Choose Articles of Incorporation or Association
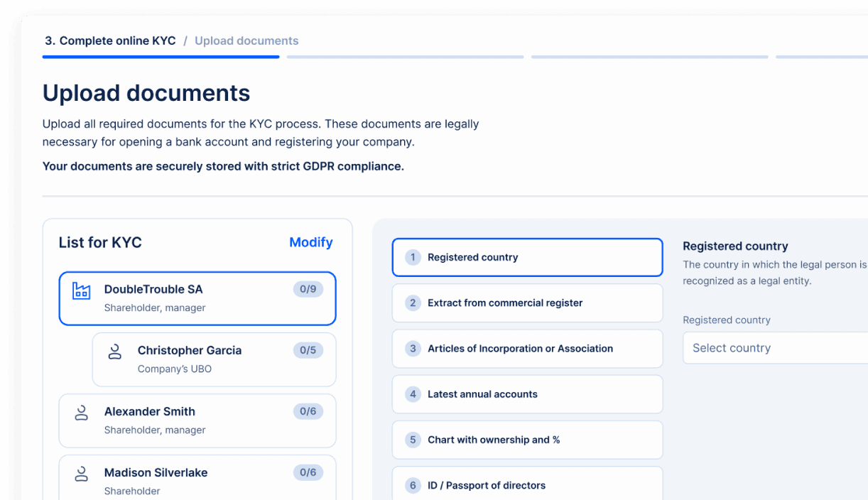The height and width of the screenshot is (500, 868). pos(527,349)
